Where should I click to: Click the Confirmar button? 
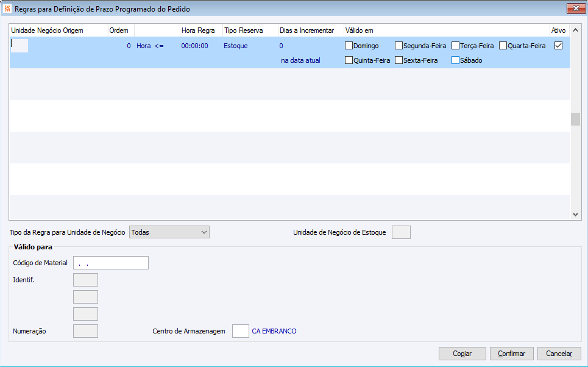[511, 354]
